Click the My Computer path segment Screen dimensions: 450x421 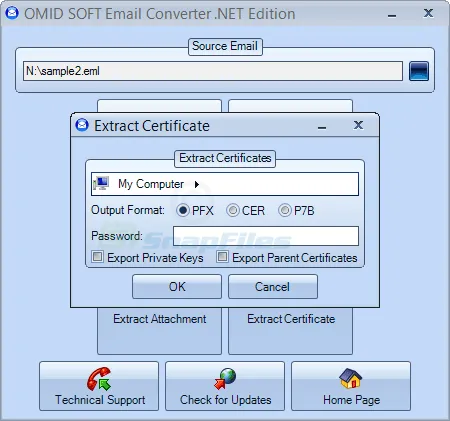pos(151,184)
